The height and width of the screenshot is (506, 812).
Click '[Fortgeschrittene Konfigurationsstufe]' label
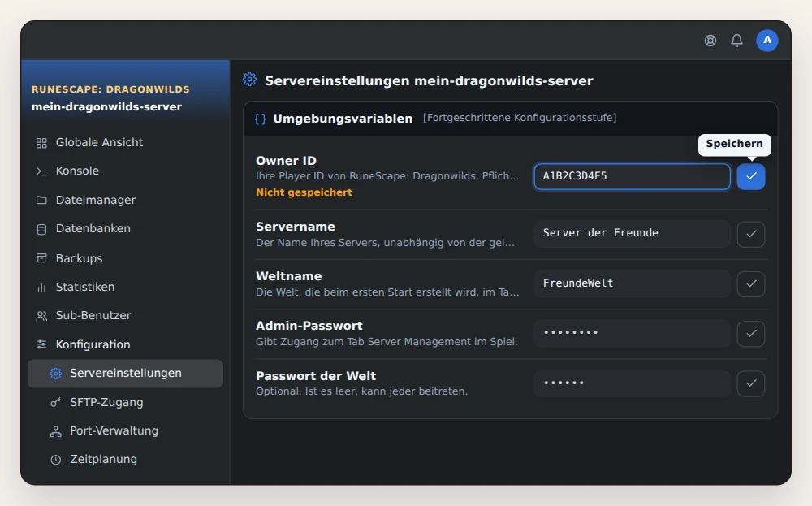520,118
